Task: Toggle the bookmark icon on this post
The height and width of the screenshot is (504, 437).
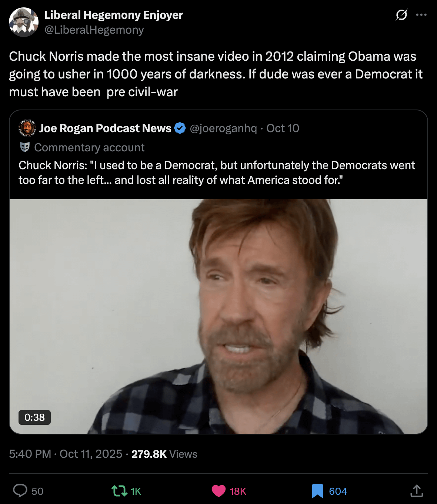Action: click(x=317, y=491)
